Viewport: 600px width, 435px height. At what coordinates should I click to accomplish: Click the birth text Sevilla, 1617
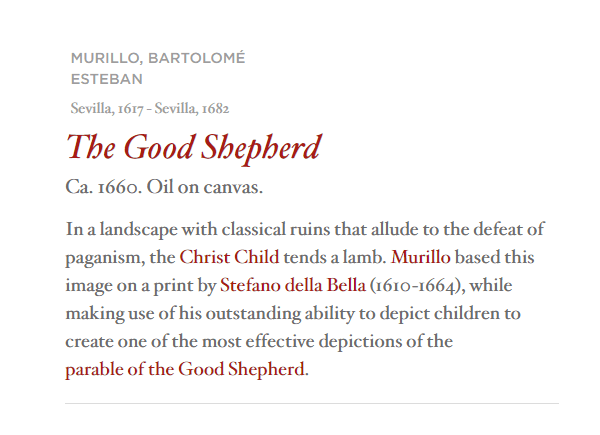coord(107,109)
